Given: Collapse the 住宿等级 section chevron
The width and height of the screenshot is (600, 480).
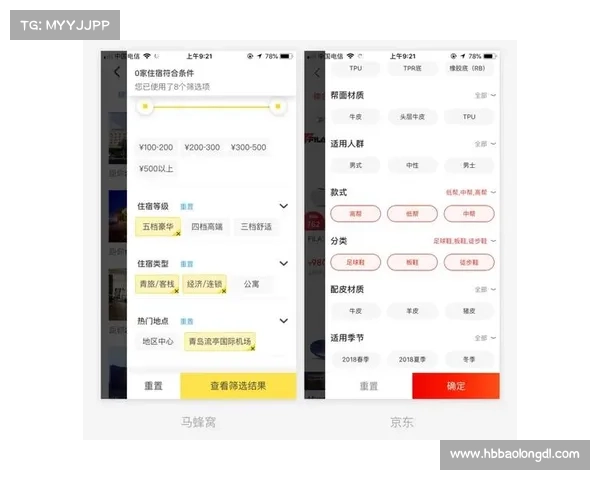Looking at the screenshot, I should click(284, 206).
